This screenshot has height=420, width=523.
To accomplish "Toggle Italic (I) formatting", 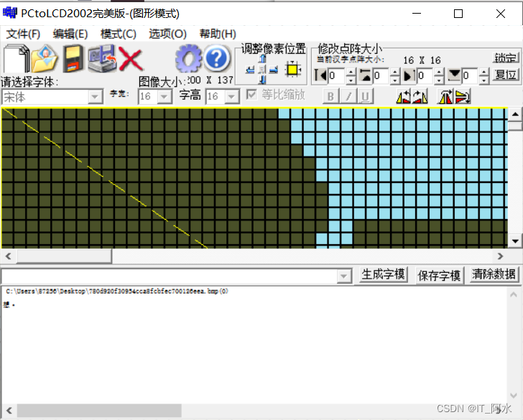I will [348, 97].
